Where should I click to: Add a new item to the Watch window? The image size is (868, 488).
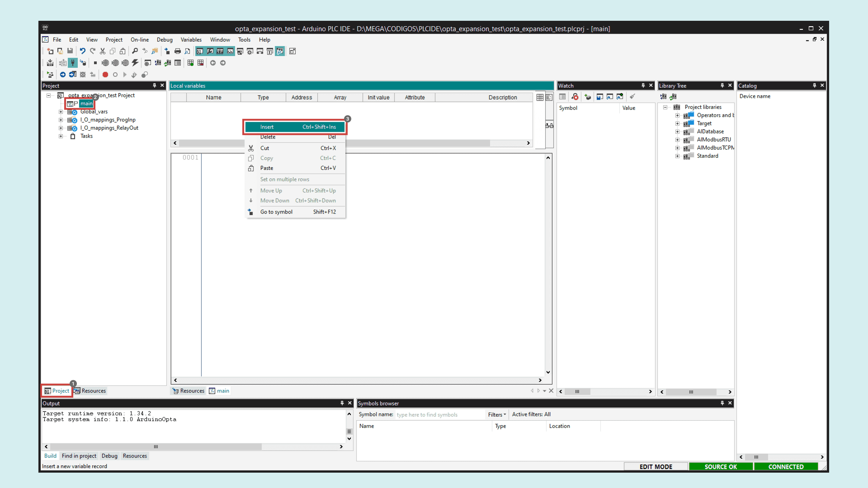(x=587, y=97)
